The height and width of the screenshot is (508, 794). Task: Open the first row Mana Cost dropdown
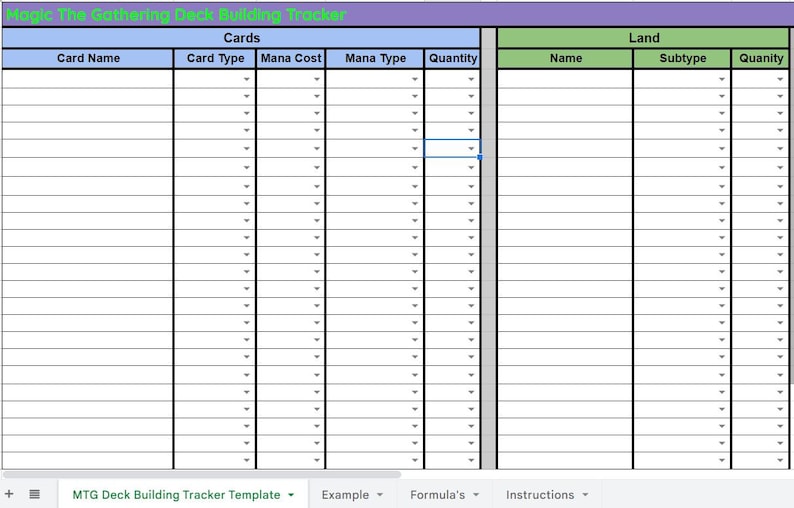(316, 79)
